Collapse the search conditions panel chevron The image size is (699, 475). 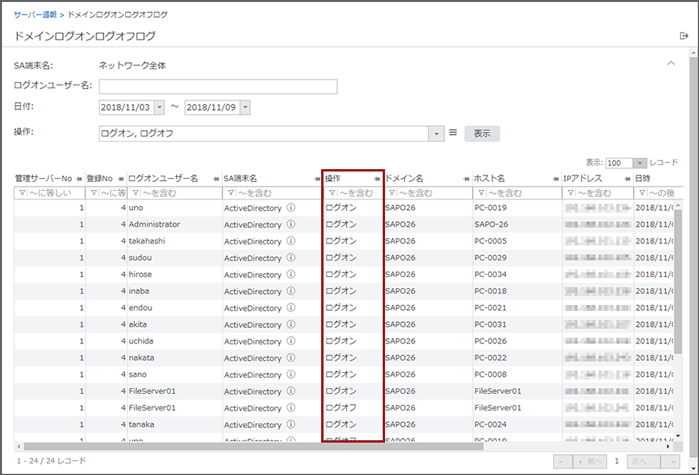click(671, 63)
